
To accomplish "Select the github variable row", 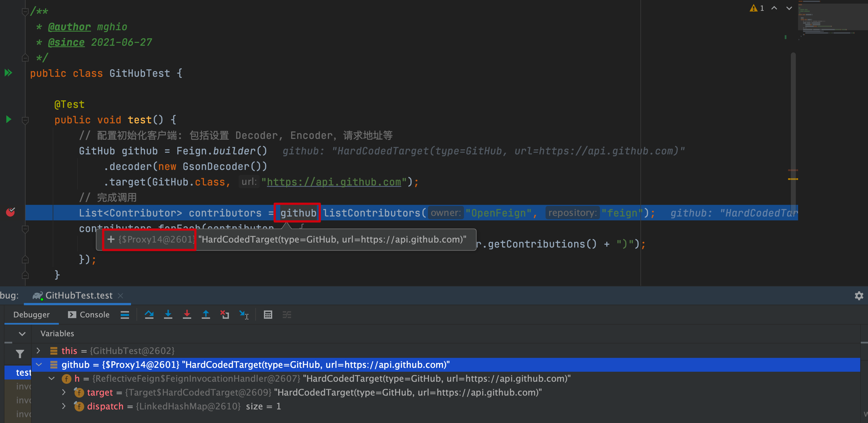I will point(445,365).
